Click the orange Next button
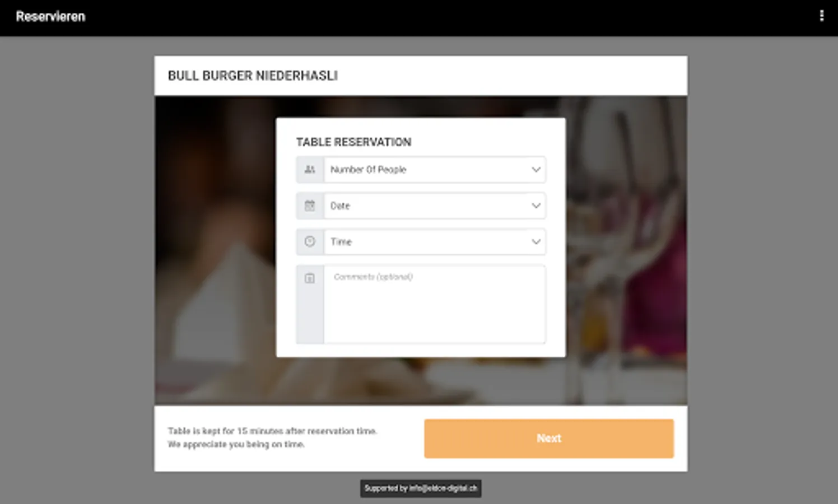Screen dimensions: 838x504 click(x=549, y=438)
